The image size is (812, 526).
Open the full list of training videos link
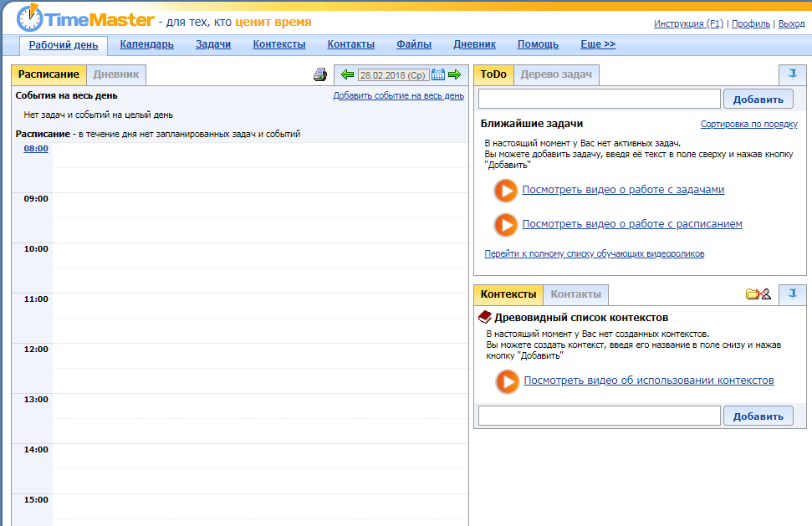point(594,253)
